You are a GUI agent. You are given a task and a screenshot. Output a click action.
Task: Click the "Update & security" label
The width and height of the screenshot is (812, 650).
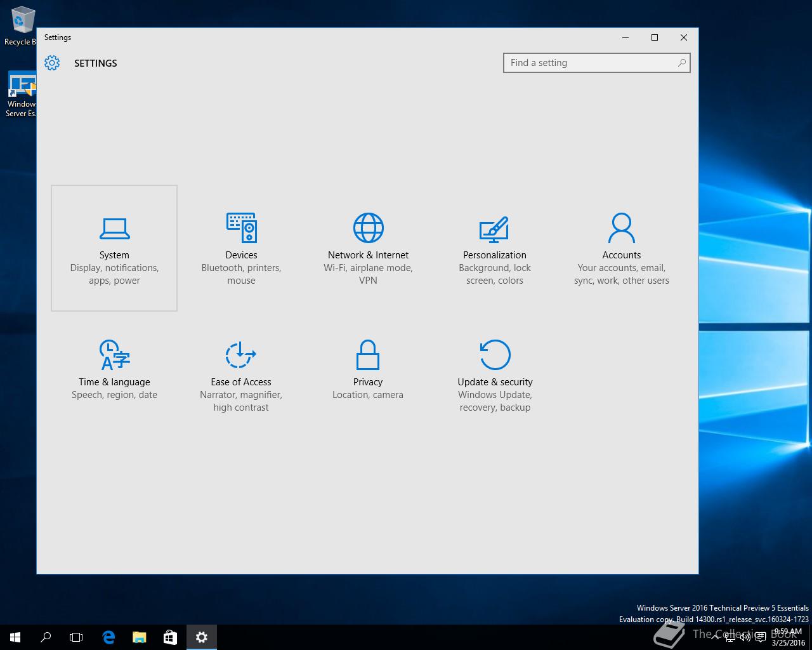pos(495,382)
